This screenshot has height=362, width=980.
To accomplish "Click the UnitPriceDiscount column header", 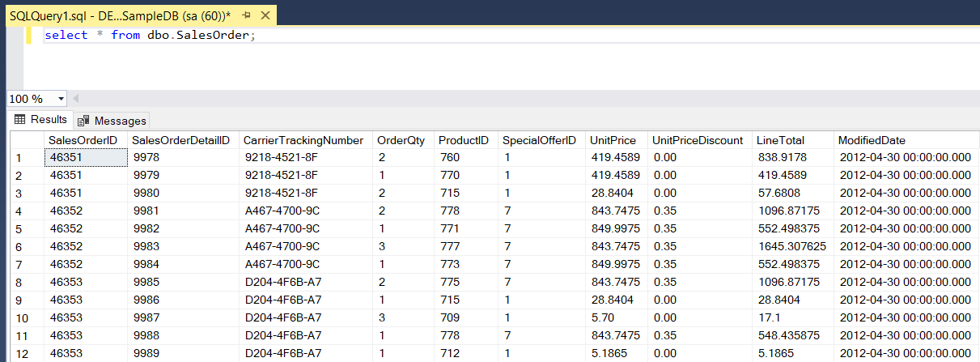I will tap(697, 140).
